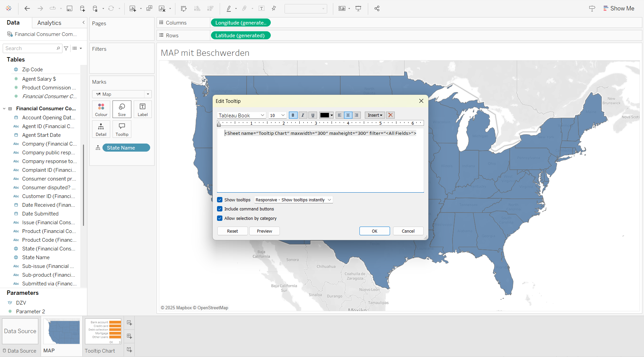Click the Undo back arrow in toolbar
This screenshot has width=644, height=357.
pos(27,8)
